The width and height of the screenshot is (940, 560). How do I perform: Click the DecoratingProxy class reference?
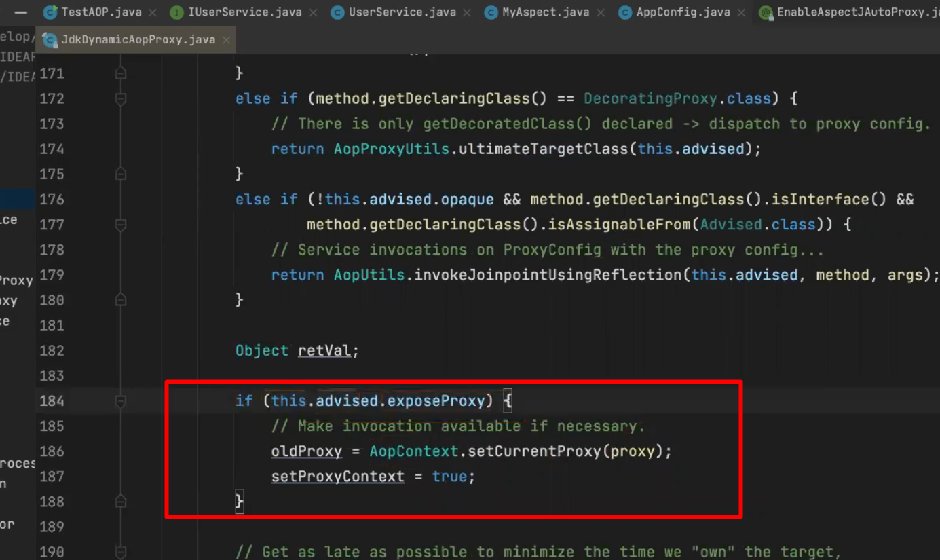click(x=650, y=98)
